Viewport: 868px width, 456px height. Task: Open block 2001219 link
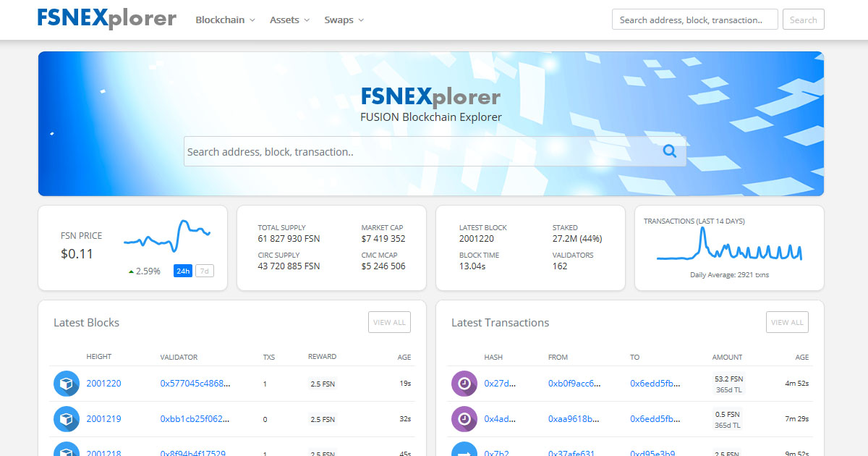[x=103, y=419]
